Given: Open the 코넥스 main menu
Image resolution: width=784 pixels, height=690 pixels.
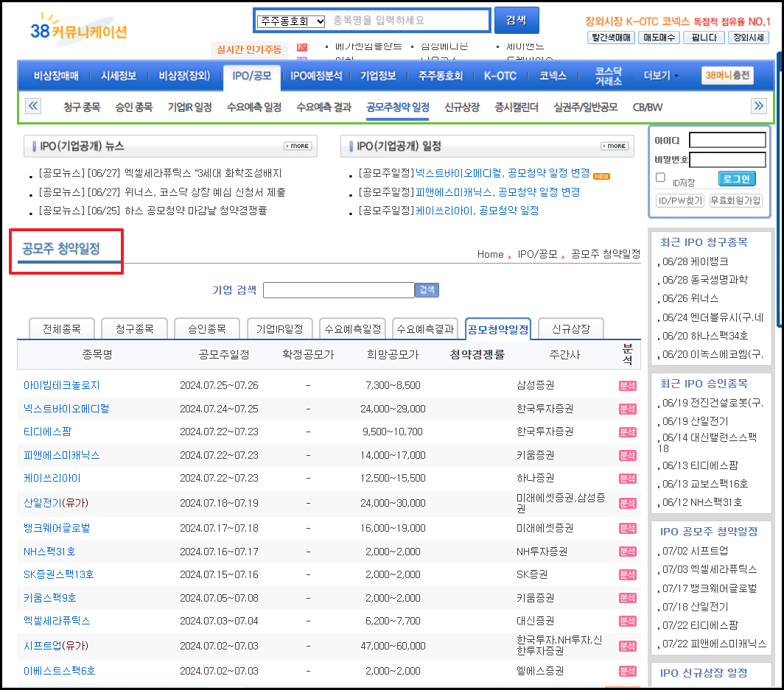Looking at the screenshot, I should pos(553,75).
